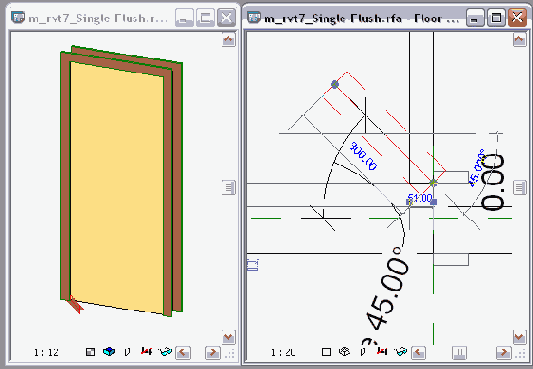Click the blue square grip right of 51.00
533x369 pixels.
(433, 202)
